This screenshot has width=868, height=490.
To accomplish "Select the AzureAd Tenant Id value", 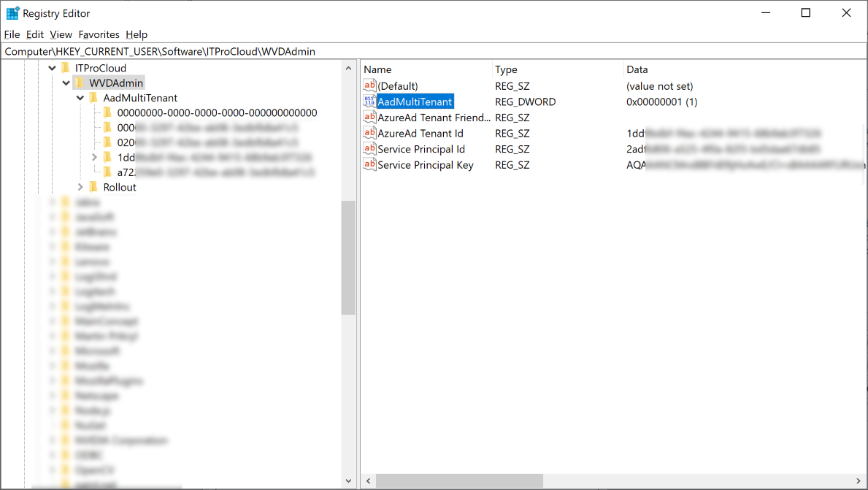I will [x=420, y=134].
